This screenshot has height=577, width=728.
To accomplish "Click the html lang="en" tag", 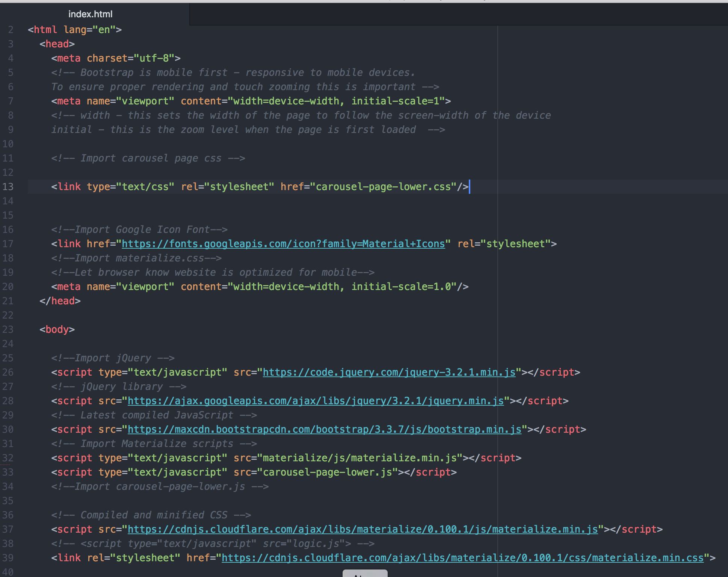I will [74, 30].
